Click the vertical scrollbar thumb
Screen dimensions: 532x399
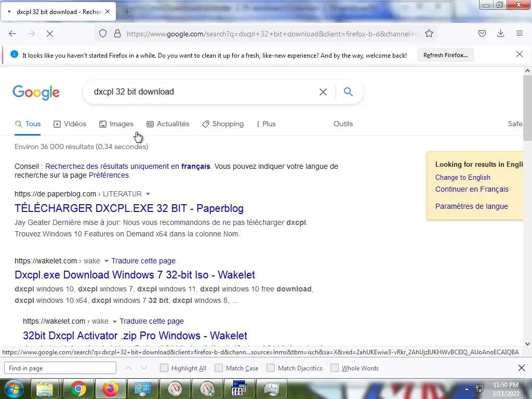527,108
